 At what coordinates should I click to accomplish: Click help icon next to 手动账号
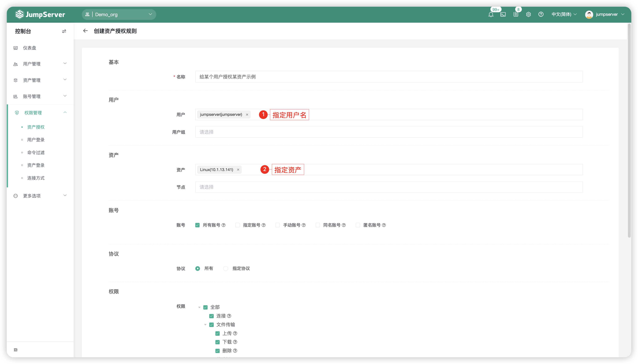(304, 225)
